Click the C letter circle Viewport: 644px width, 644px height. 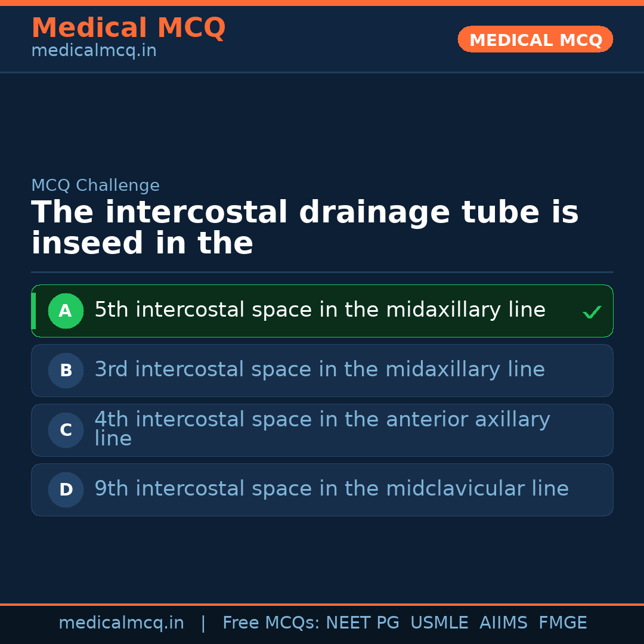click(66, 430)
